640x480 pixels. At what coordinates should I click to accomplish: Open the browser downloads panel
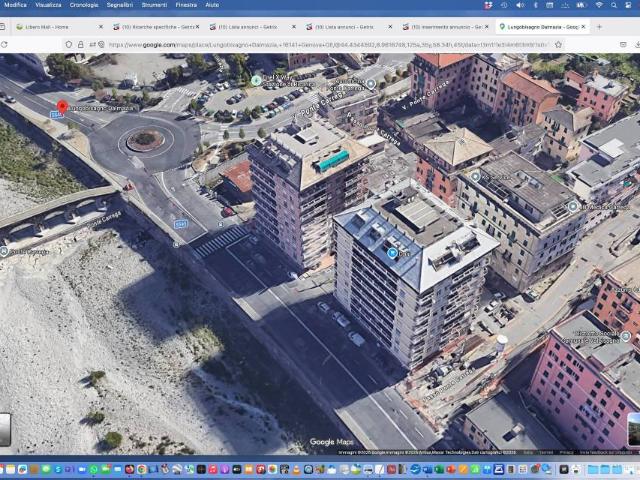point(638,44)
